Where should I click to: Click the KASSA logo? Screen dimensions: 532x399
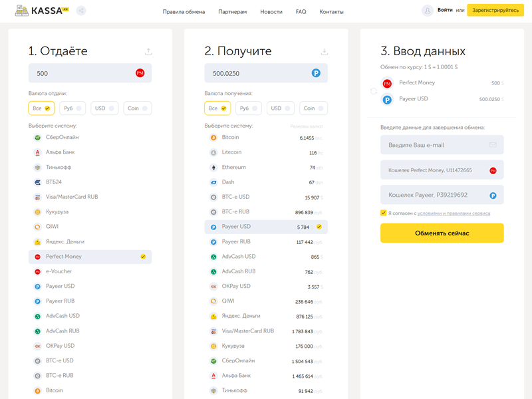pos(42,11)
